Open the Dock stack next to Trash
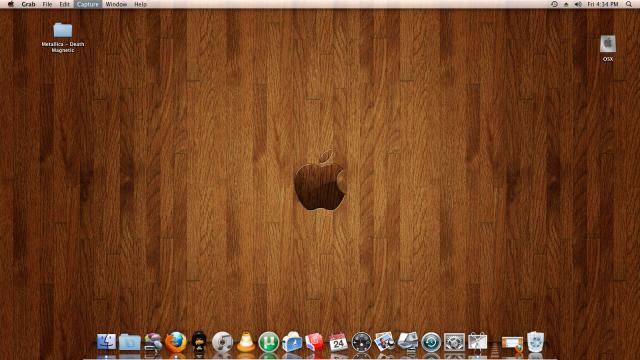 [512, 343]
